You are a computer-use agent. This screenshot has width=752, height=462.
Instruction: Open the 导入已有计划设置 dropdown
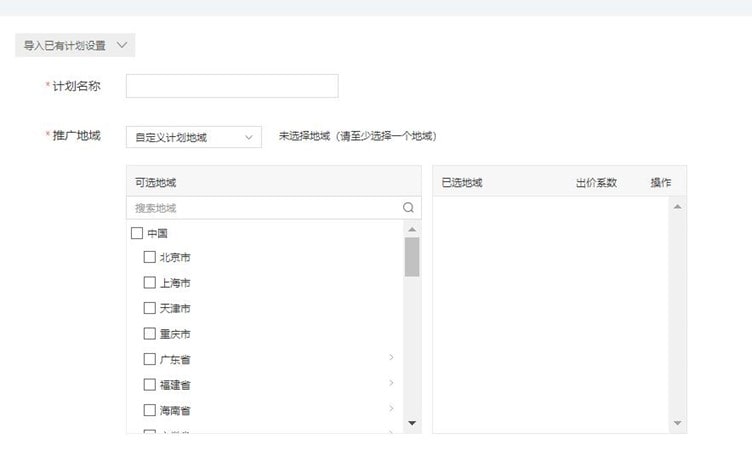point(75,45)
